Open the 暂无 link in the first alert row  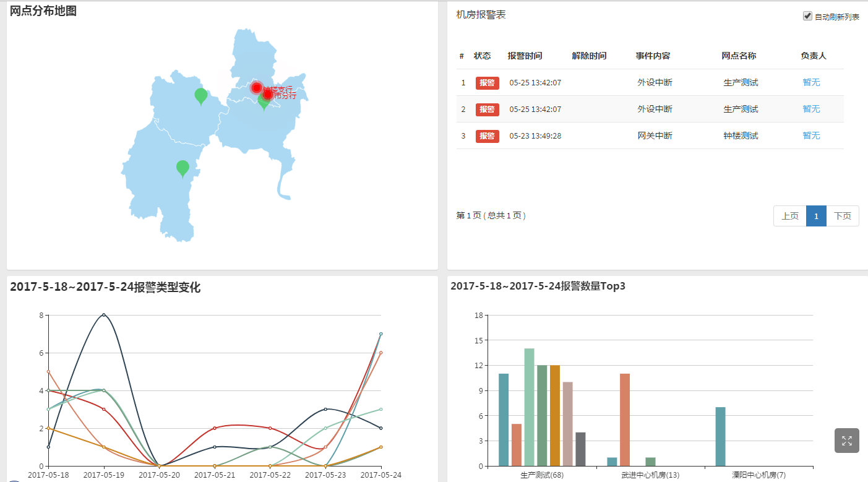(x=810, y=82)
